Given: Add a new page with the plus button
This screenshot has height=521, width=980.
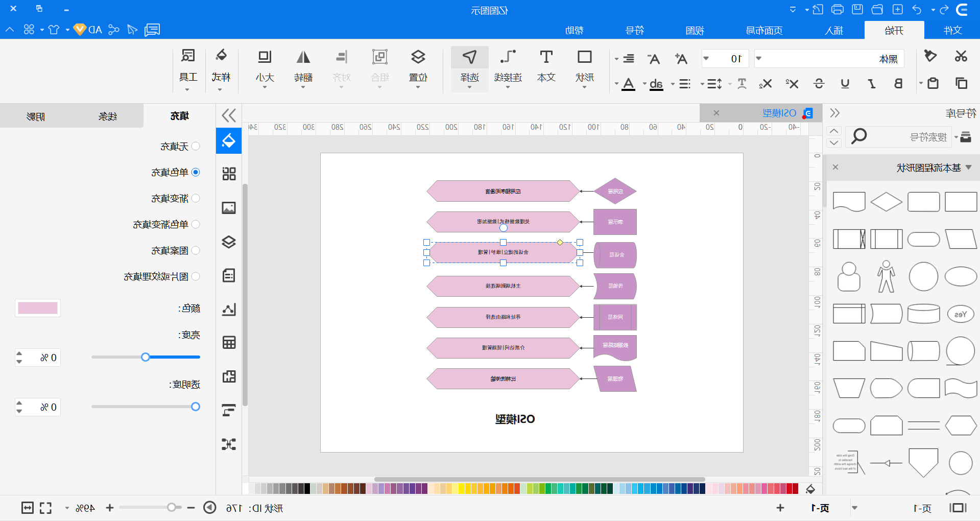Looking at the screenshot, I should [x=780, y=508].
